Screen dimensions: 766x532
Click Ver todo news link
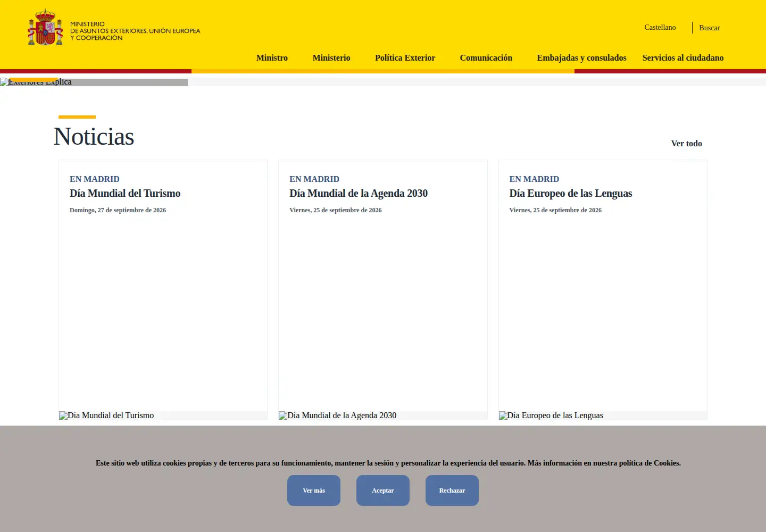687,144
